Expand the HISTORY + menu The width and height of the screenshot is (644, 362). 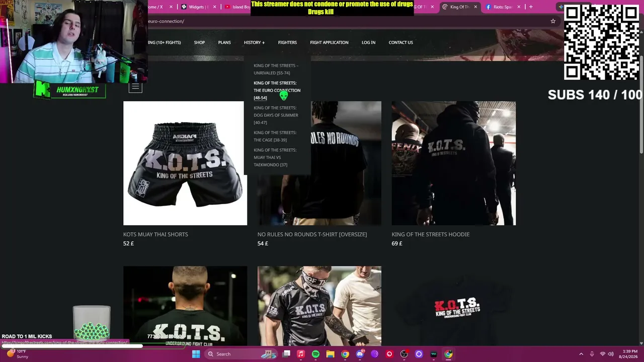254,42
